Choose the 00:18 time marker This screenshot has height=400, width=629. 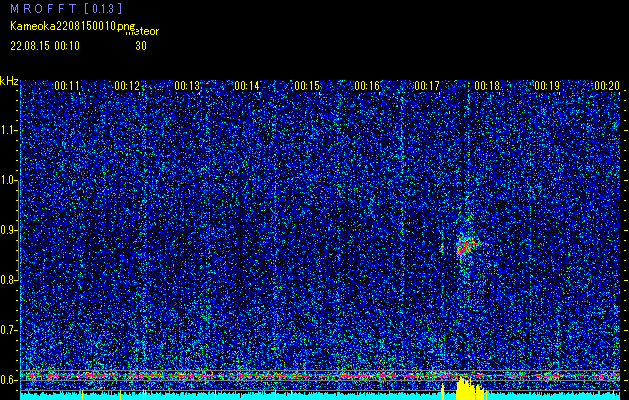tap(487, 85)
